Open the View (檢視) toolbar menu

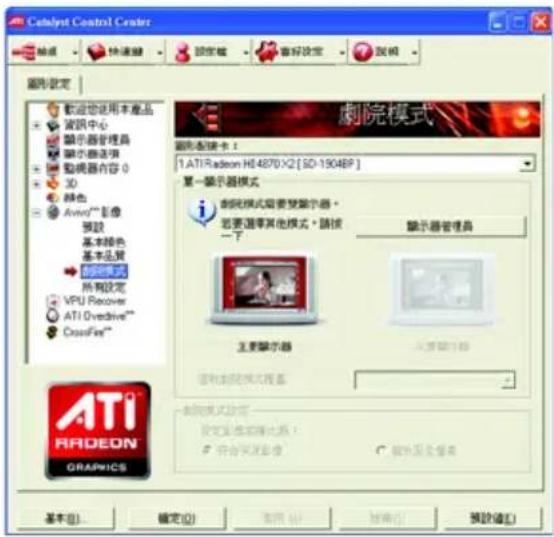pyautogui.click(x=44, y=52)
